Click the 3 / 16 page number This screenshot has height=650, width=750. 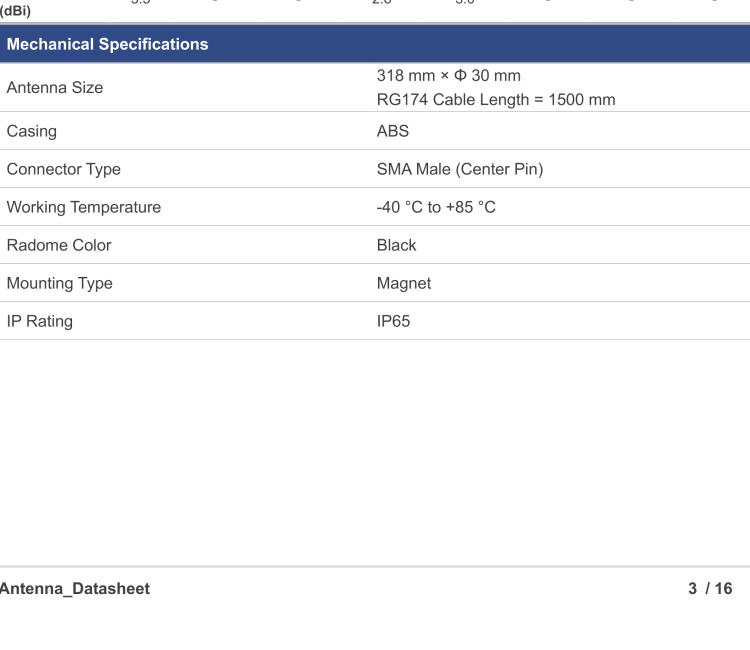coord(710,589)
